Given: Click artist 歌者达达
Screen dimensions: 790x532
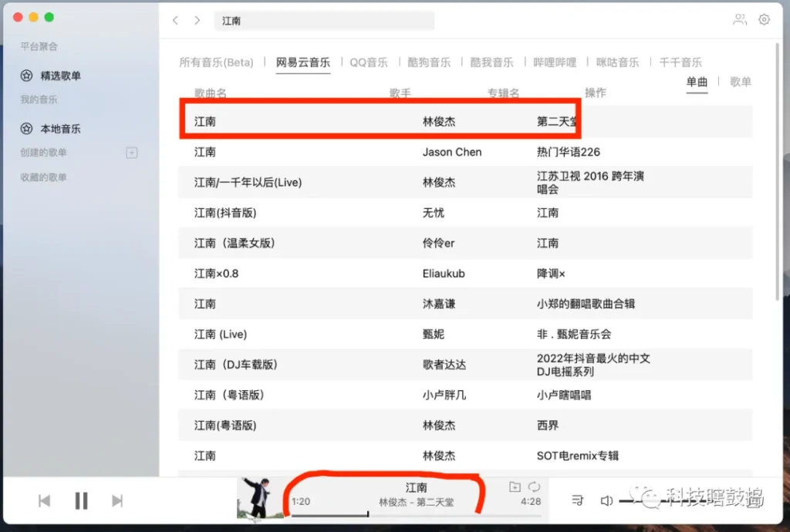Looking at the screenshot, I should click(444, 365).
